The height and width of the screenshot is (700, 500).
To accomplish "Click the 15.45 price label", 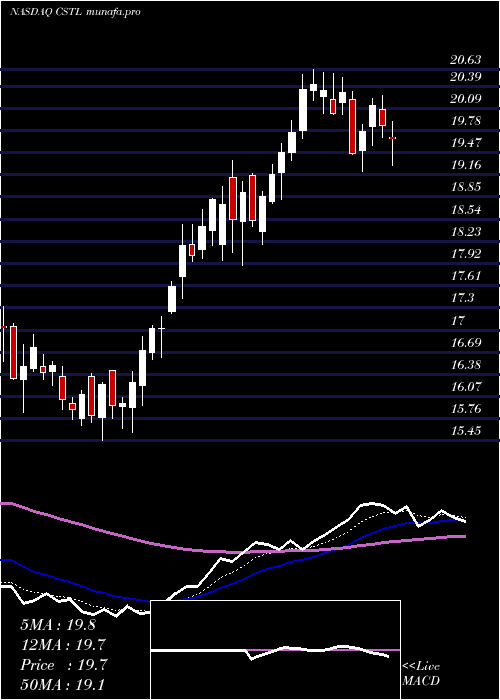I will [466, 431].
